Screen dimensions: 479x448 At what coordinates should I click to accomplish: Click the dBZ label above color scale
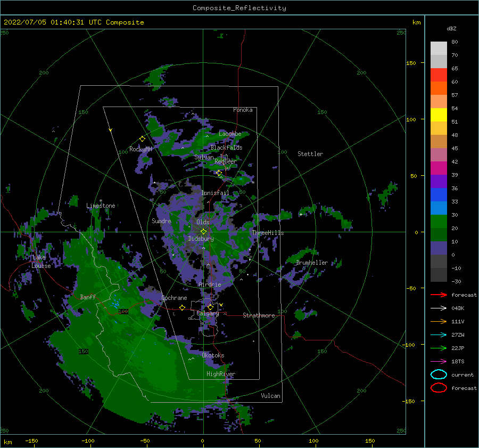451,28
